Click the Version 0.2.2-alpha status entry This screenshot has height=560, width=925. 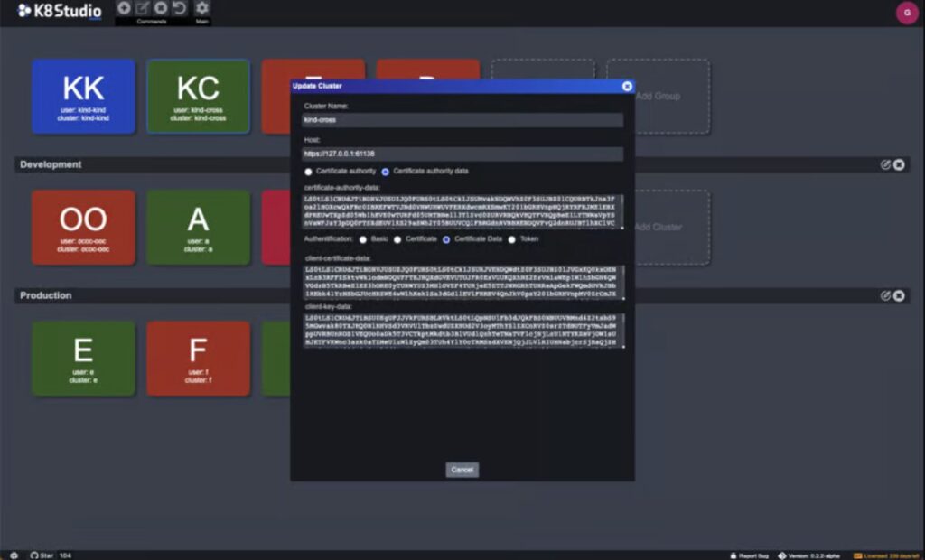(808, 555)
